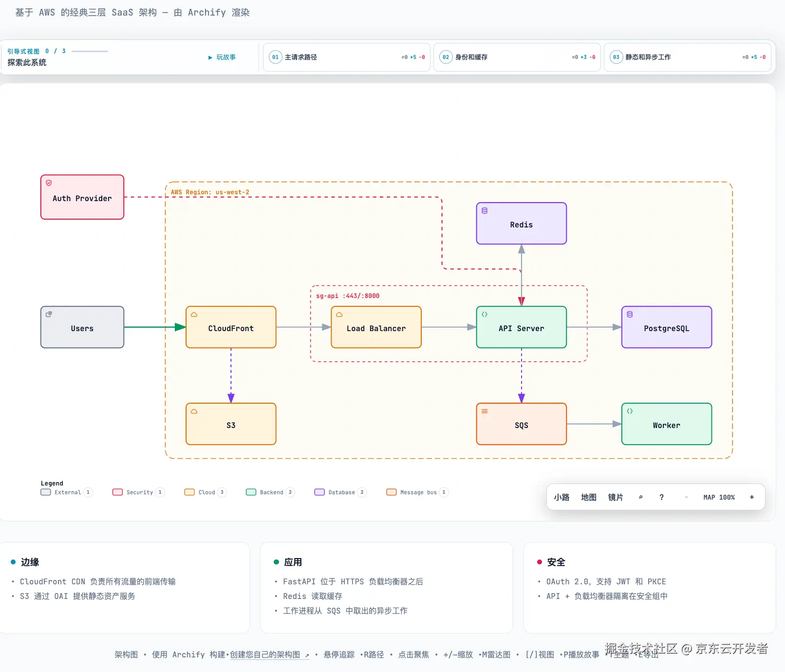Image resolution: width=785 pixels, height=672 pixels.
Task: Select the SQS node
Action: pyautogui.click(x=521, y=424)
